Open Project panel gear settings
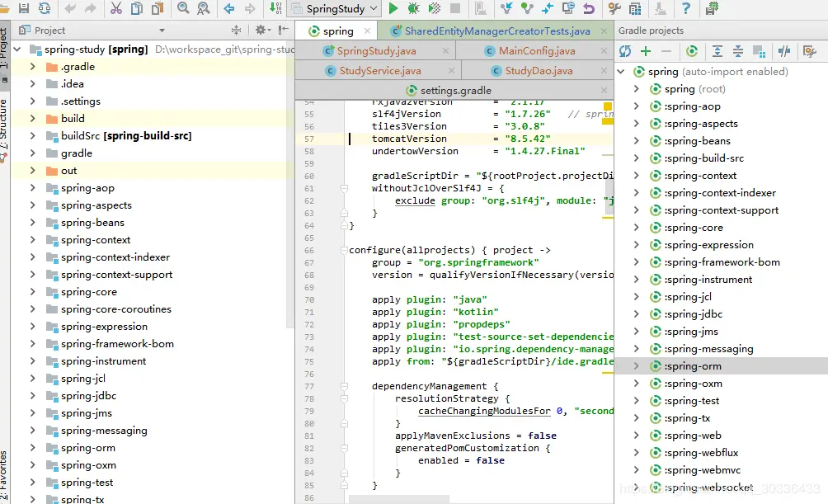 (x=261, y=31)
